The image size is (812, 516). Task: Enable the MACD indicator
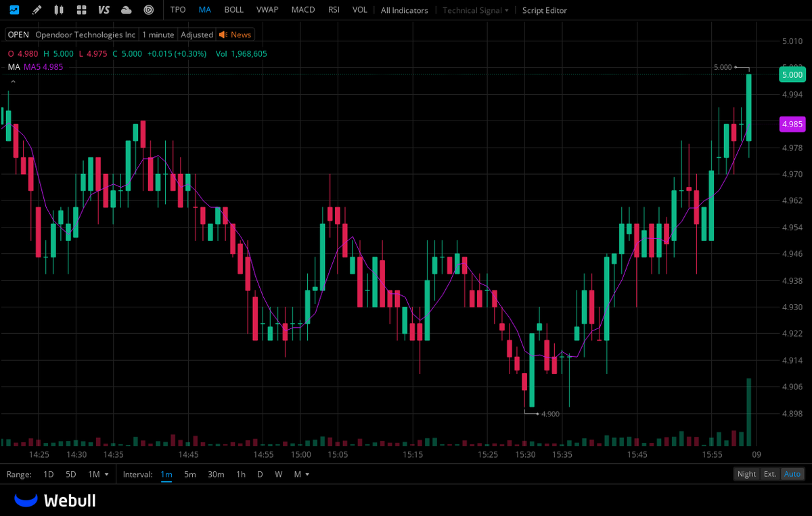point(303,10)
